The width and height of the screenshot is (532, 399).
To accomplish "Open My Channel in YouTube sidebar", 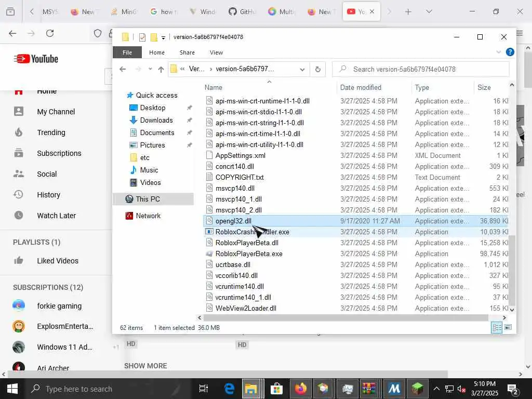I will pyautogui.click(x=56, y=112).
